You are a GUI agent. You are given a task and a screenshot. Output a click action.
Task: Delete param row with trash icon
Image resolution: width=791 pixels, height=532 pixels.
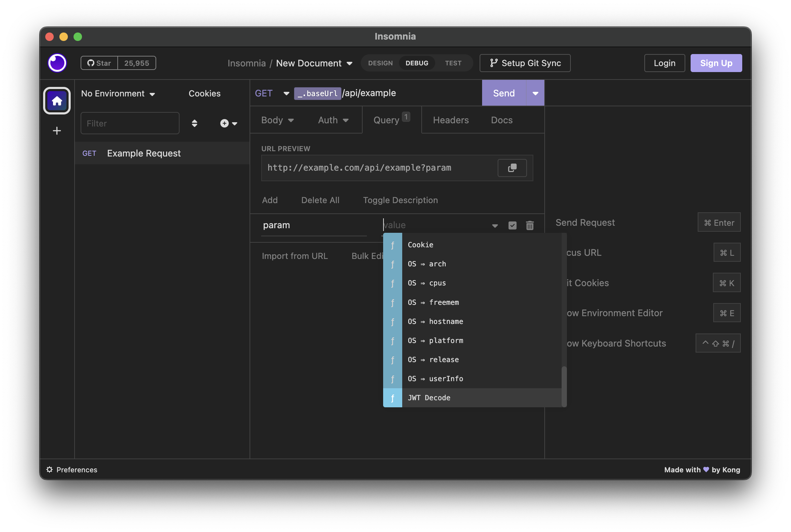pos(529,225)
